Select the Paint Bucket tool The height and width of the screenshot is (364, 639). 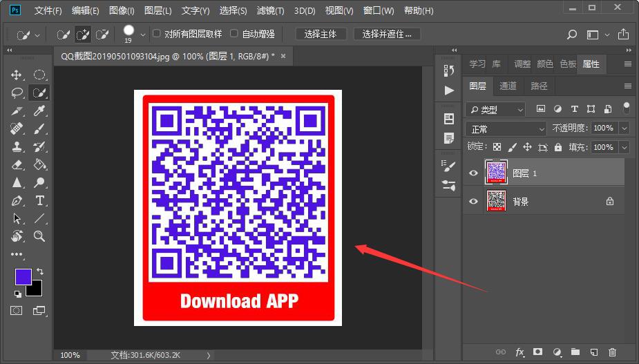(x=39, y=164)
